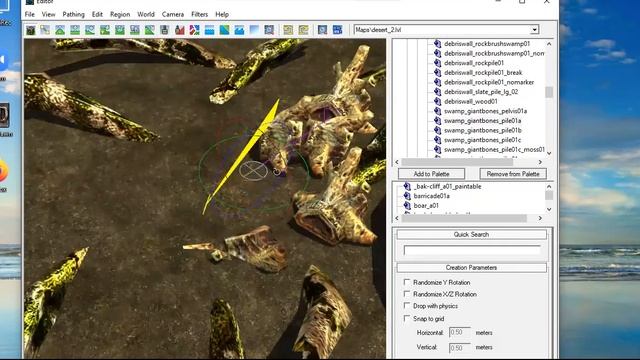This screenshot has height=360, width=640.
Task: Select debriswall_rockbrushswamp01 in the tree
Action: tap(487, 44)
